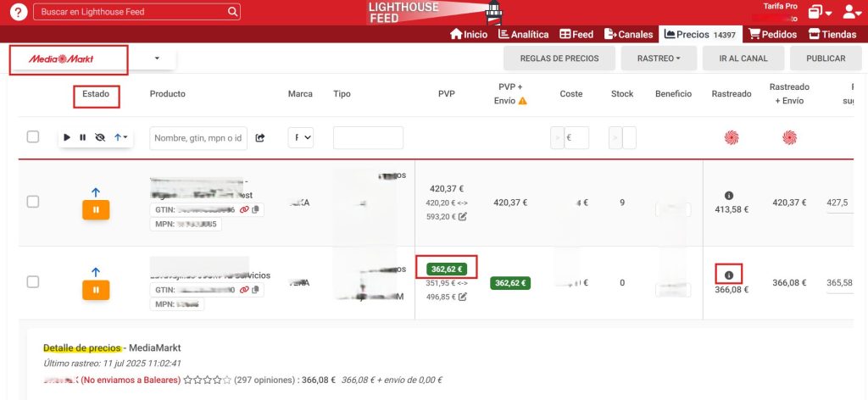Tick checkbox for the 362,62 € product row
Screen dimensions: 868x400
click(33, 282)
